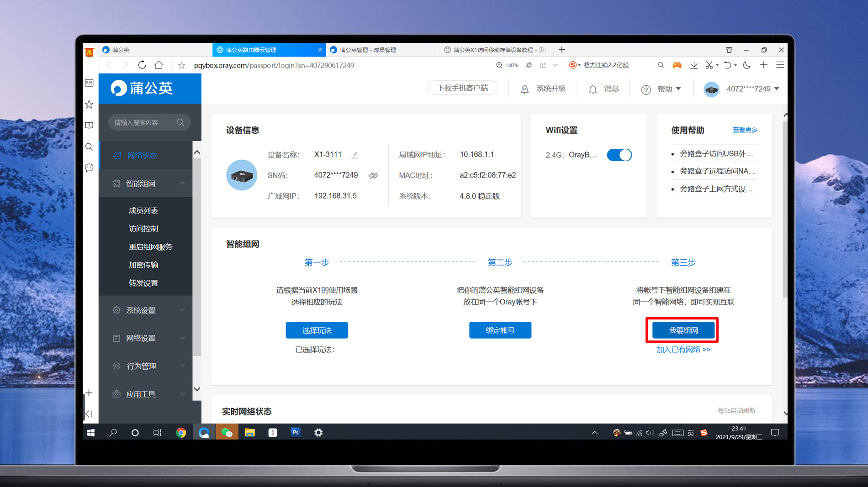The image size is (868, 487).
Task: Open 消息 via the bell icon
Action: click(x=593, y=89)
